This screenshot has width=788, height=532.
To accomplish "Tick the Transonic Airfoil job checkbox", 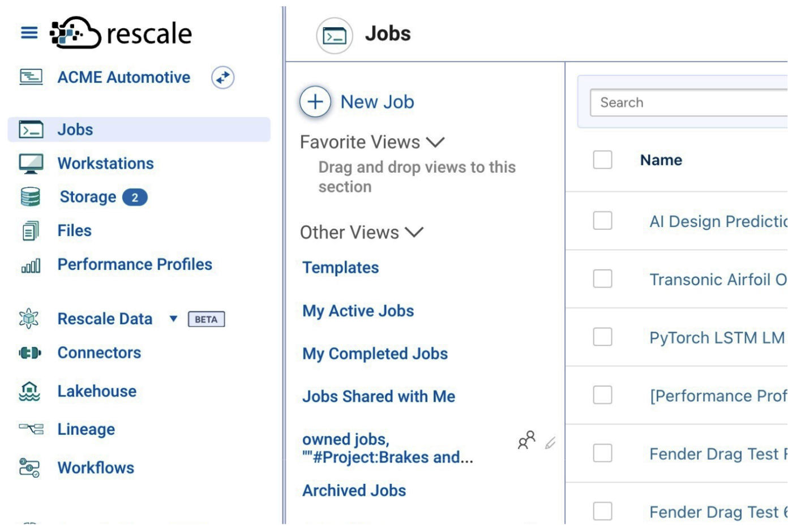I will (x=602, y=279).
